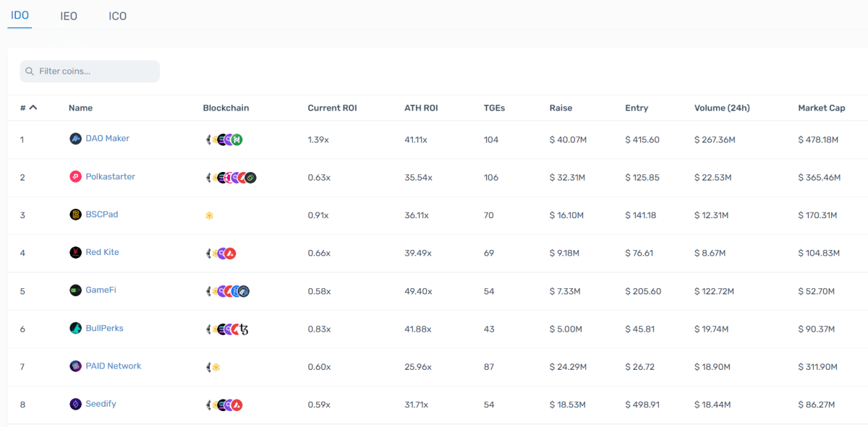Click the green chain icon in DAO Maker row
This screenshot has height=427, width=868.
(x=237, y=139)
